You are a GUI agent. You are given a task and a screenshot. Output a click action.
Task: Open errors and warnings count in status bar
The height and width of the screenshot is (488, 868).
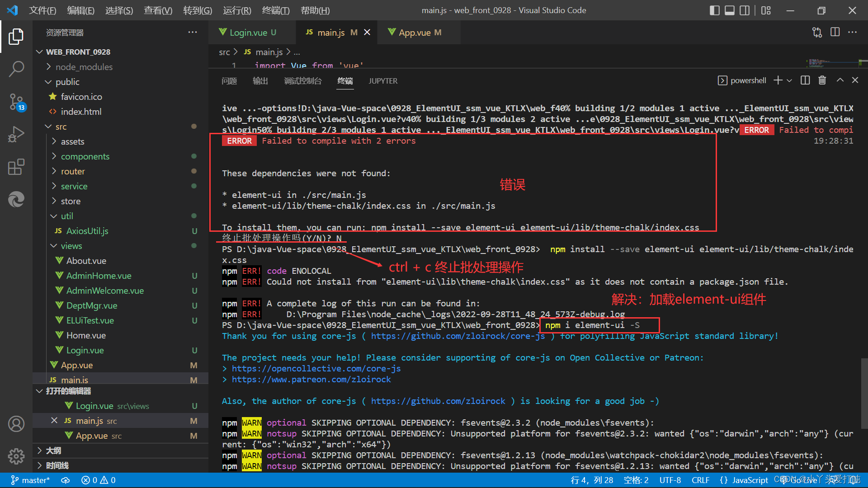[x=98, y=480]
